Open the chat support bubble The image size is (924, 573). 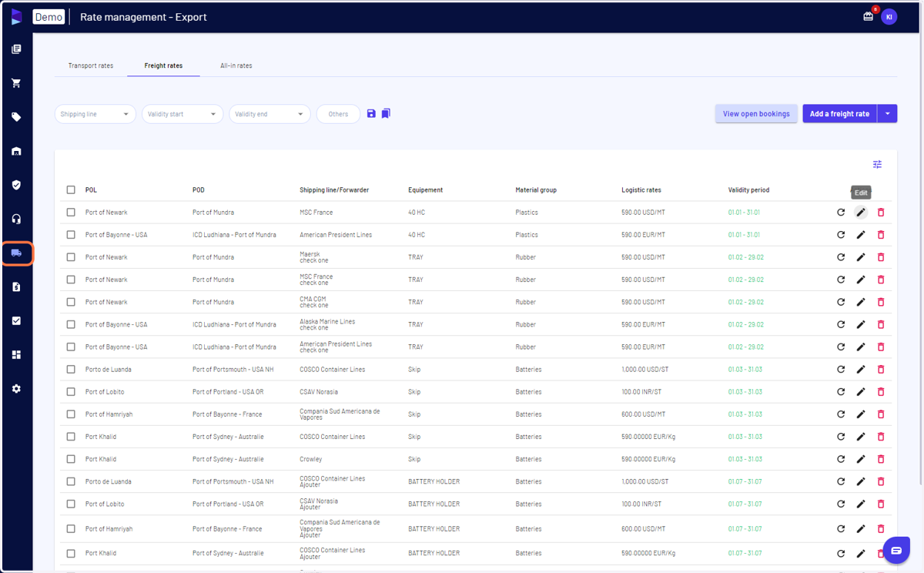click(x=896, y=550)
